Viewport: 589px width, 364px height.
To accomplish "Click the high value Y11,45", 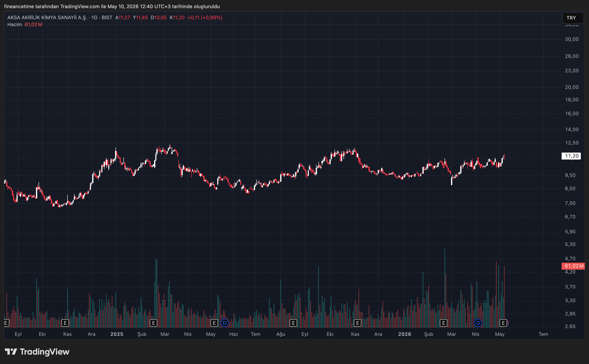I will pyautogui.click(x=140, y=18).
